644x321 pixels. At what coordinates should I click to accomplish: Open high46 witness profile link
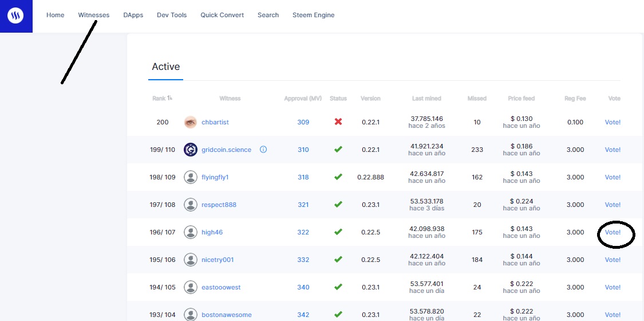click(212, 232)
